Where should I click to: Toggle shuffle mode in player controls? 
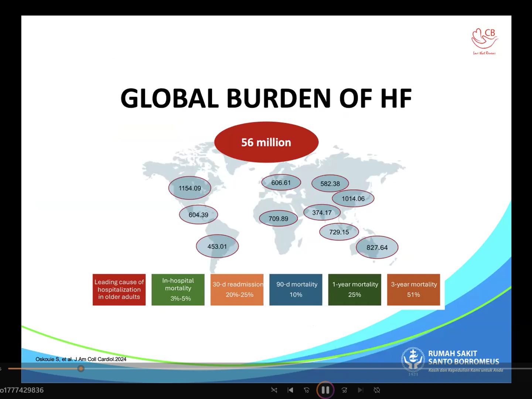point(274,390)
